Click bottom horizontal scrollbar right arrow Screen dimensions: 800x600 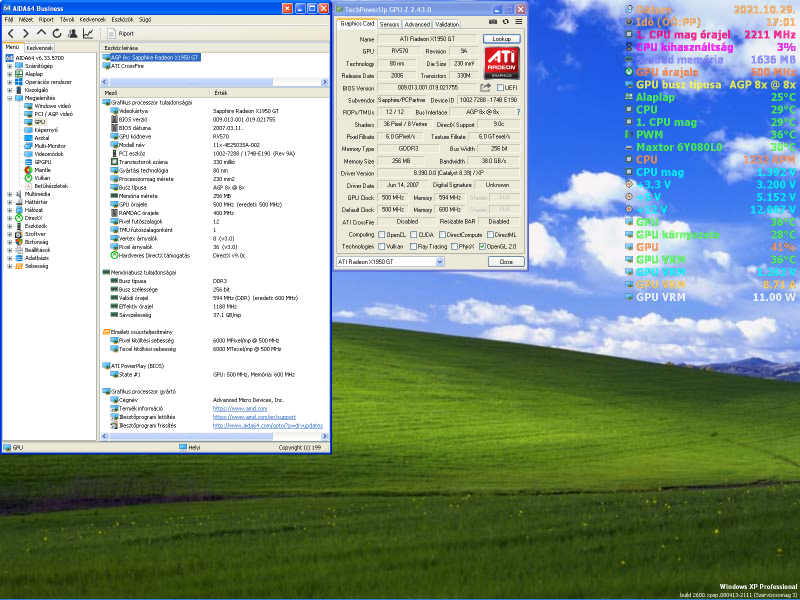(324, 437)
